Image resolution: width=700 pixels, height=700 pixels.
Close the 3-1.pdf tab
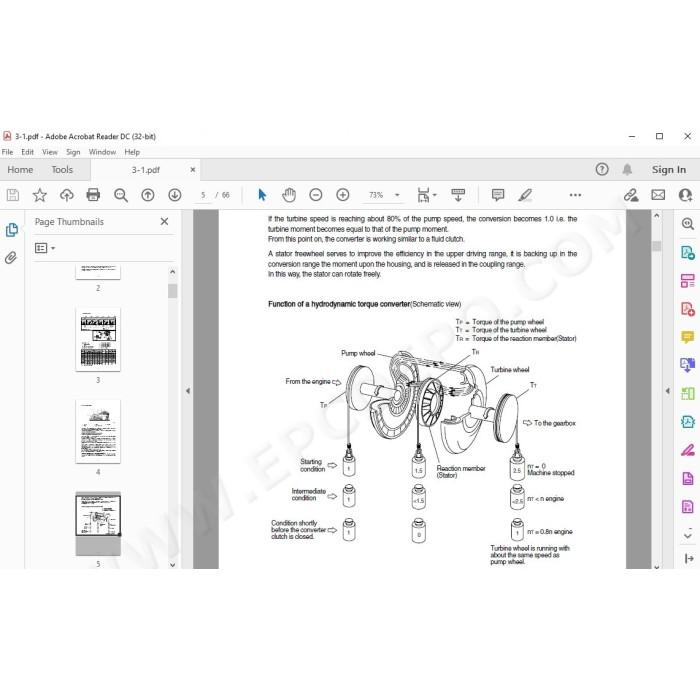click(x=193, y=170)
